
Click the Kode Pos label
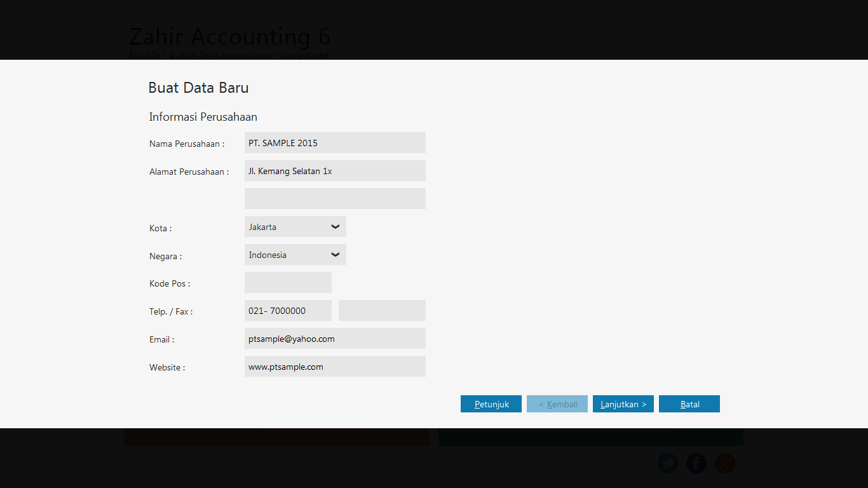pos(170,284)
